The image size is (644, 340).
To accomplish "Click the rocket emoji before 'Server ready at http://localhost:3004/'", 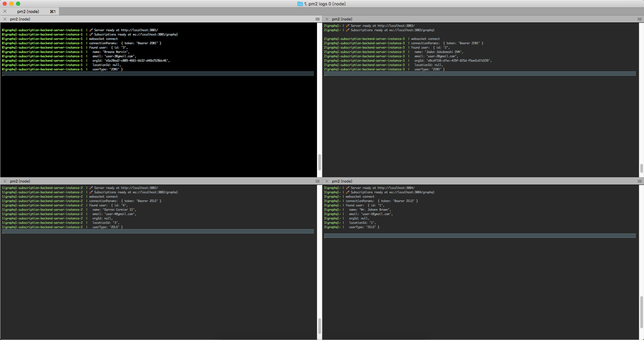I will point(347,188).
